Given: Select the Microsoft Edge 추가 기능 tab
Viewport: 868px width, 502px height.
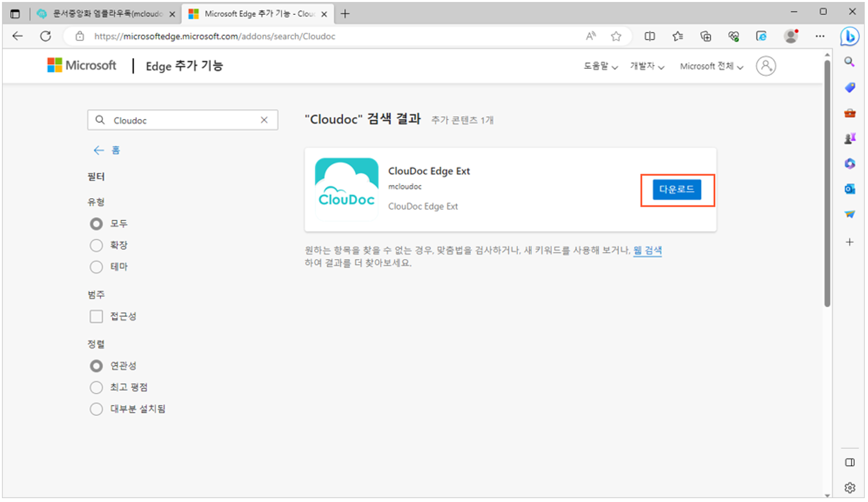Looking at the screenshot, I should (x=257, y=14).
